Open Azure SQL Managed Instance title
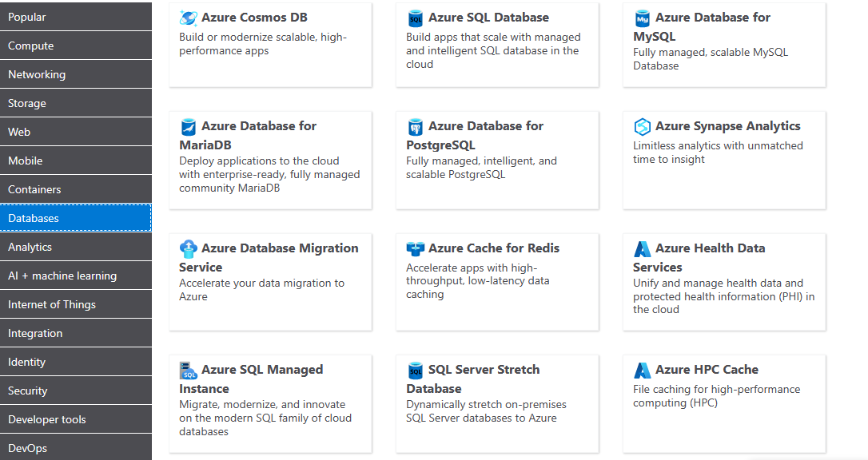The height and width of the screenshot is (460, 868). (251, 379)
